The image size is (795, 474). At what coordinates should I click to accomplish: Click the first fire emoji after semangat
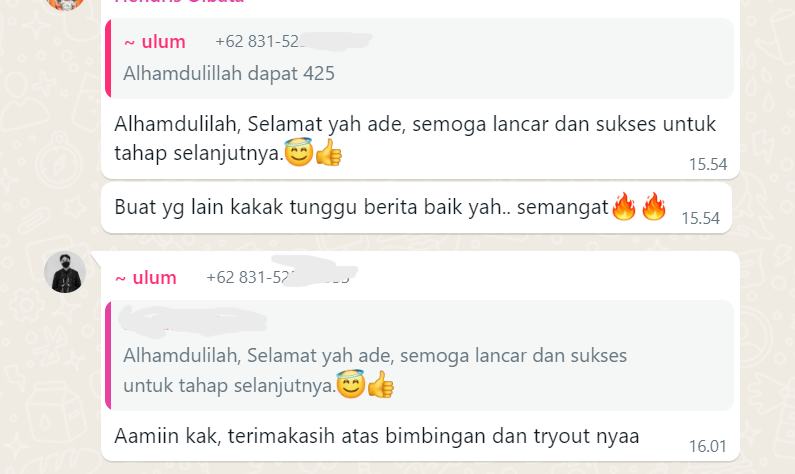tap(624, 206)
